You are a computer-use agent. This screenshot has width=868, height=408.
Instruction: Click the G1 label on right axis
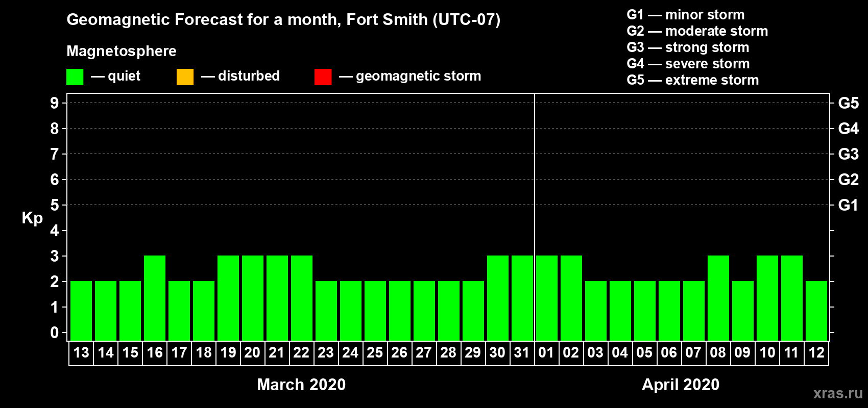[x=849, y=205]
